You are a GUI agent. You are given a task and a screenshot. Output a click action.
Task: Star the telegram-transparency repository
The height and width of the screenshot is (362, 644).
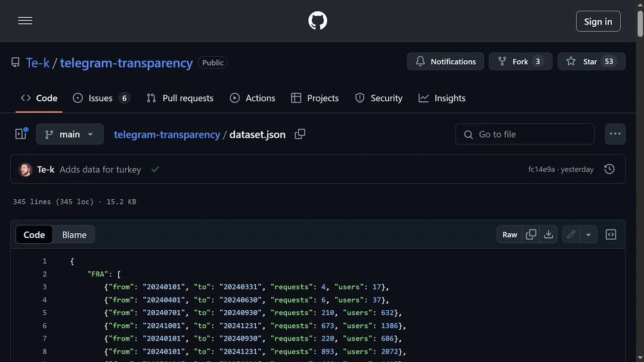[x=591, y=61]
